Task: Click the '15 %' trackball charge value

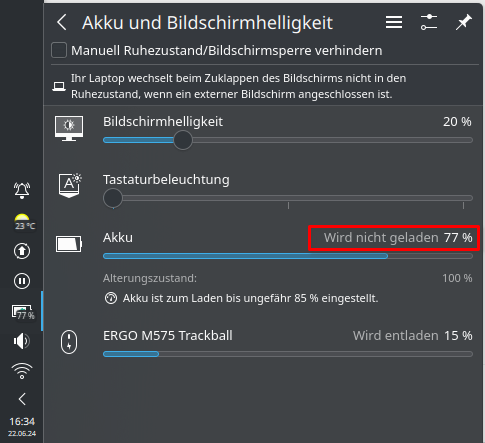Action: (458, 336)
